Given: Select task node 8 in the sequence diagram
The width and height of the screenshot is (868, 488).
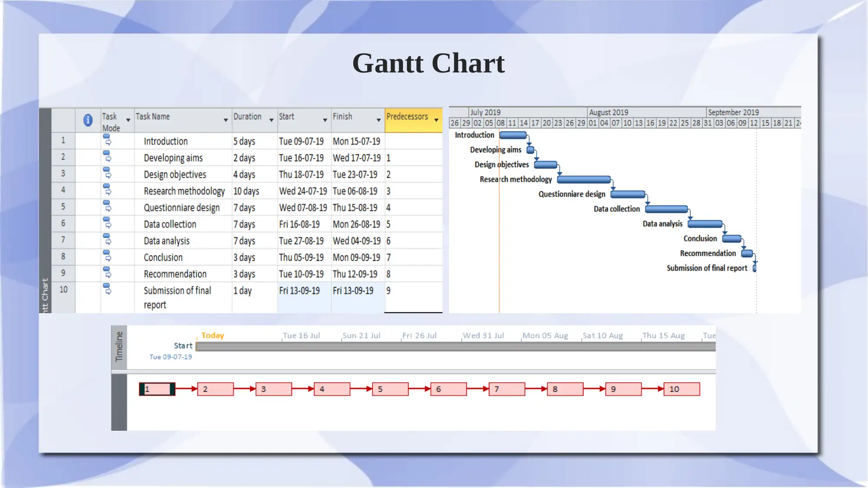Looking at the screenshot, I should click(565, 389).
